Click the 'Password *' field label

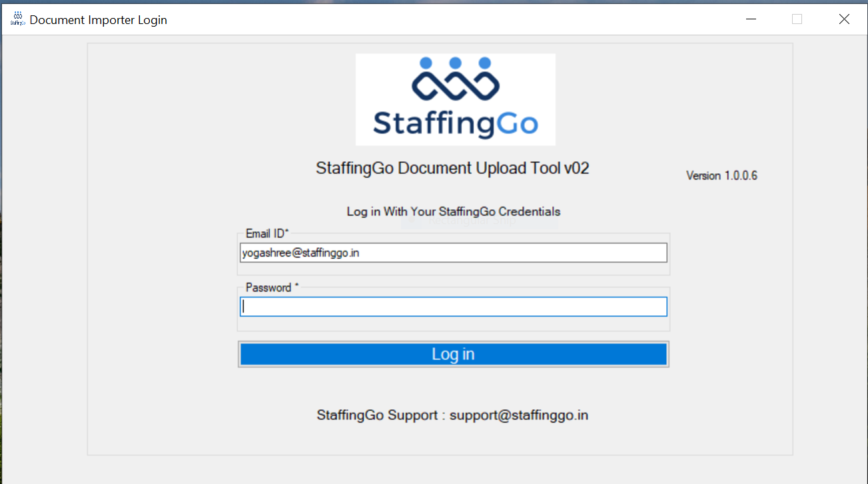pyautogui.click(x=272, y=288)
